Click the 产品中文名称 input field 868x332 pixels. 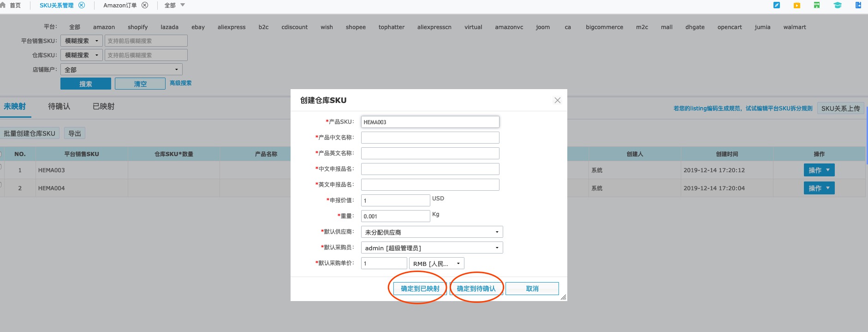[x=430, y=138]
